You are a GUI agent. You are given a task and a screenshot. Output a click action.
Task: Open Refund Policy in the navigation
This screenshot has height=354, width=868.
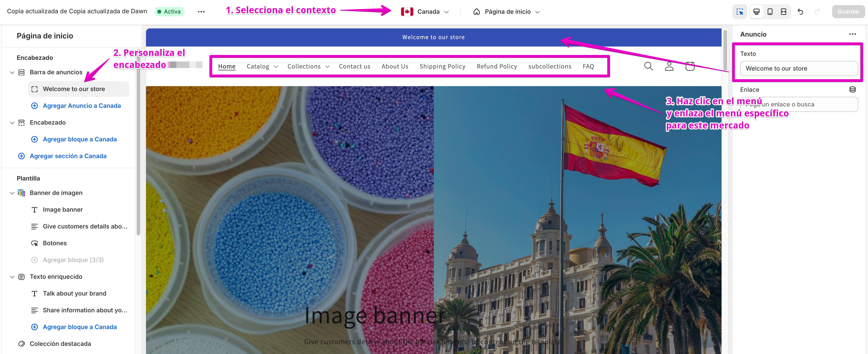(x=497, y=66)
